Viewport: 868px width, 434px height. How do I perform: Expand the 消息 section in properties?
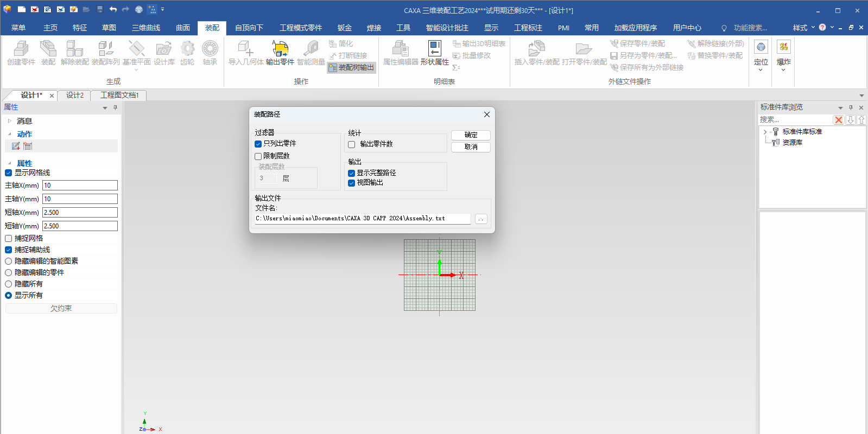[9, 121]
